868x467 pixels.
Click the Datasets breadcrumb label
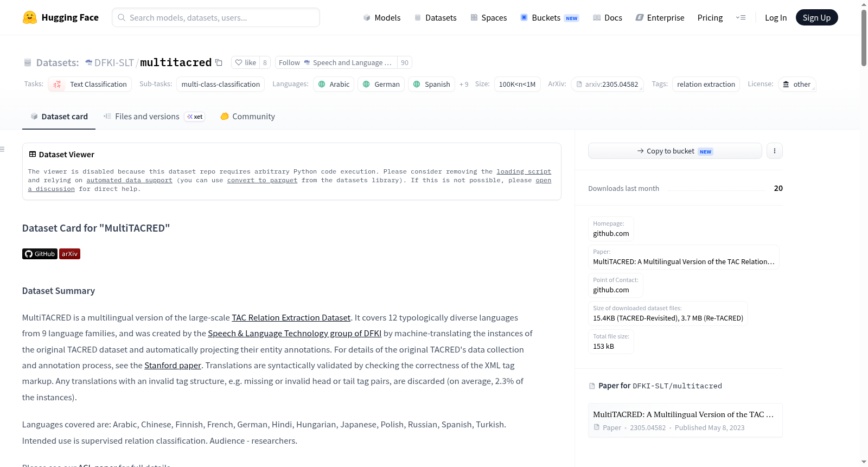tap(57, 63)
